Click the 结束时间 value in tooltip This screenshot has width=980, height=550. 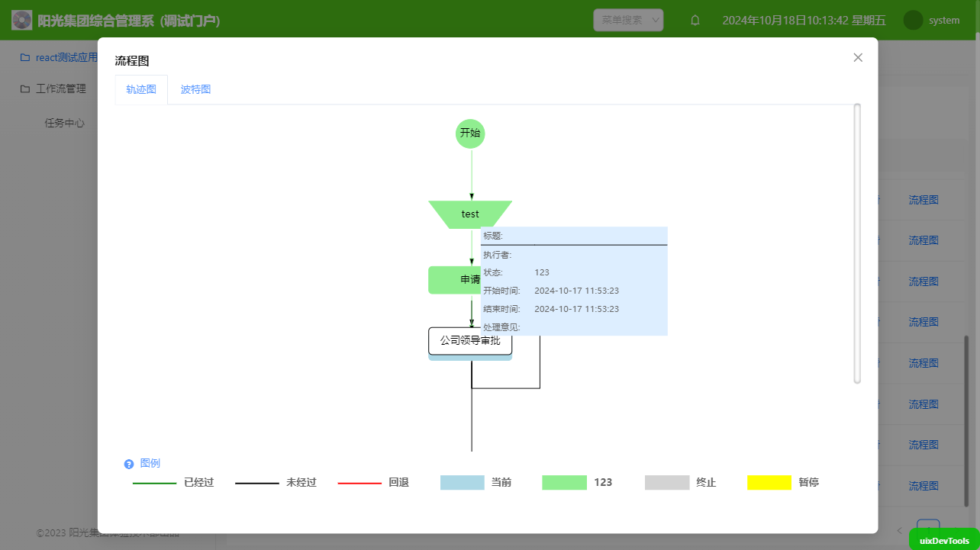pyautogui.click(x=576, y=309)
